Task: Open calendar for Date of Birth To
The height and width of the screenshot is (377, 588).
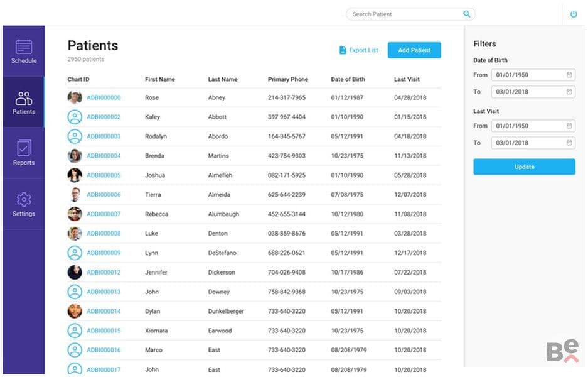Action: [x=569, y=92]
